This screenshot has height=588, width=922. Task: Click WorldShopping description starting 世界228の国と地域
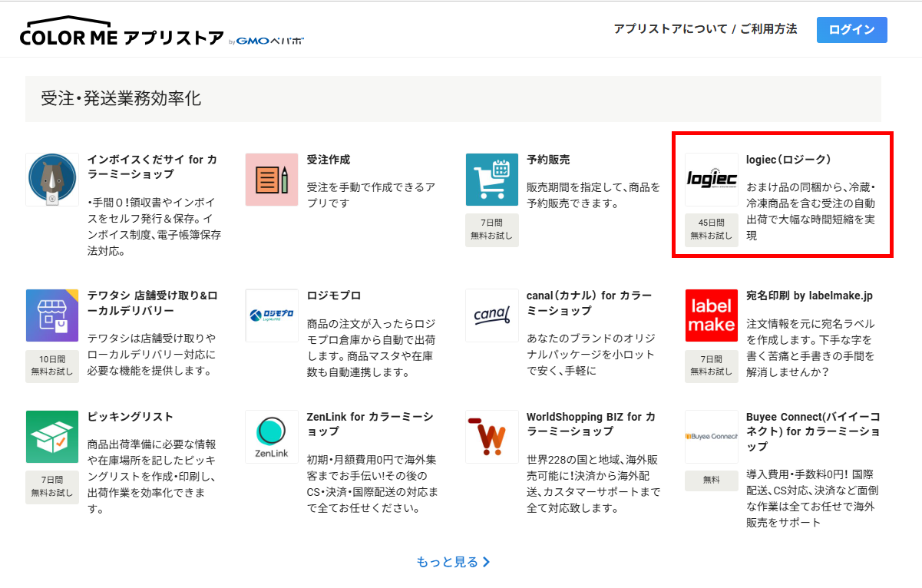tap(593, 484)
